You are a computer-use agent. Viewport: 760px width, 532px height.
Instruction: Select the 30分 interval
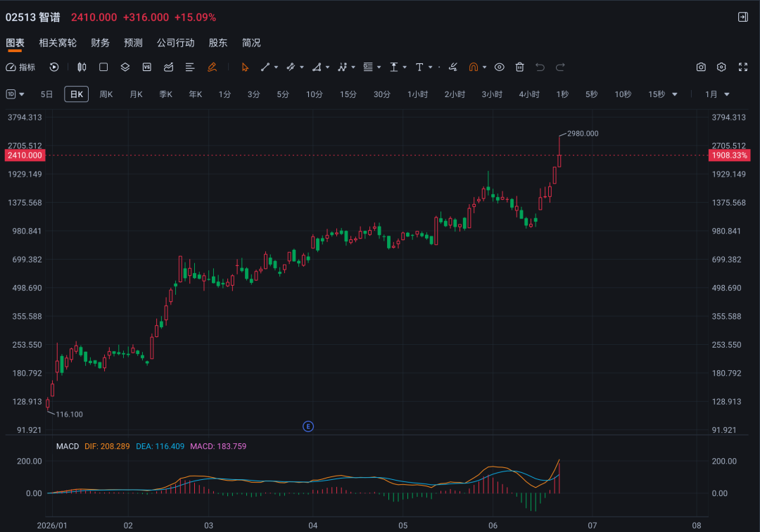382,94
